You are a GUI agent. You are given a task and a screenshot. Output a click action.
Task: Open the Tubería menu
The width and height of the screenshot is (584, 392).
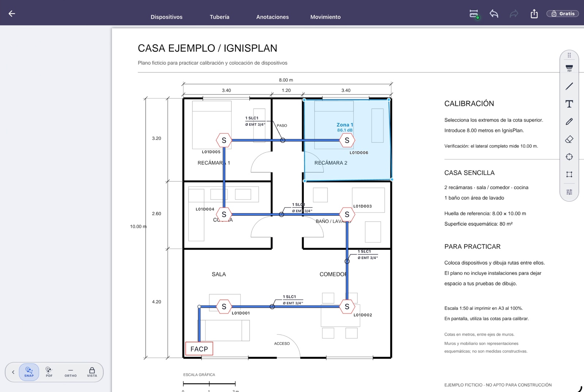tap(219, 17)
